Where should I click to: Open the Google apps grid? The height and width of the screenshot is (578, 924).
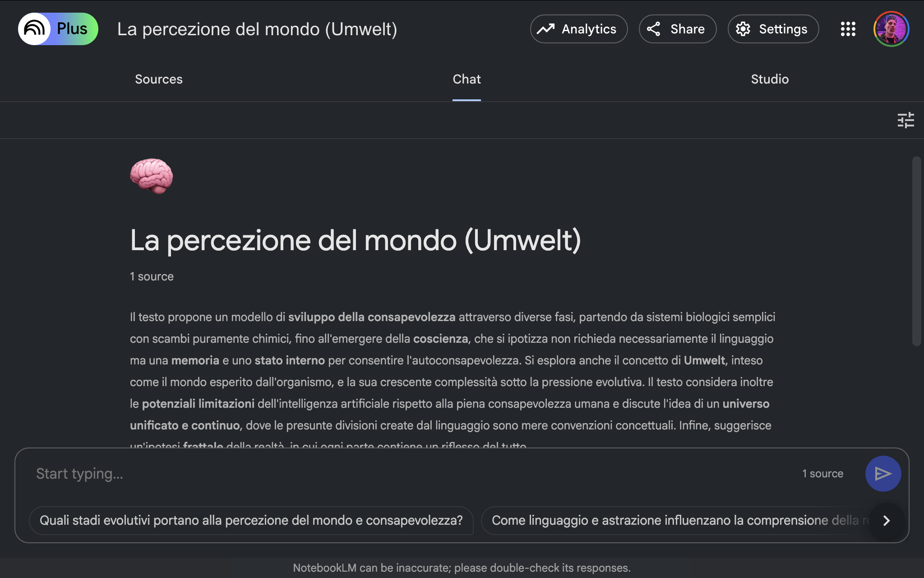848,29
